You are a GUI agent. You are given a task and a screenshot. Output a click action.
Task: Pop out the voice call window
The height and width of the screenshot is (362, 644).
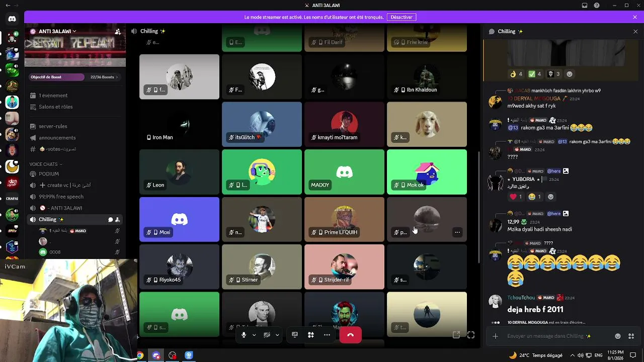point(456,335)
